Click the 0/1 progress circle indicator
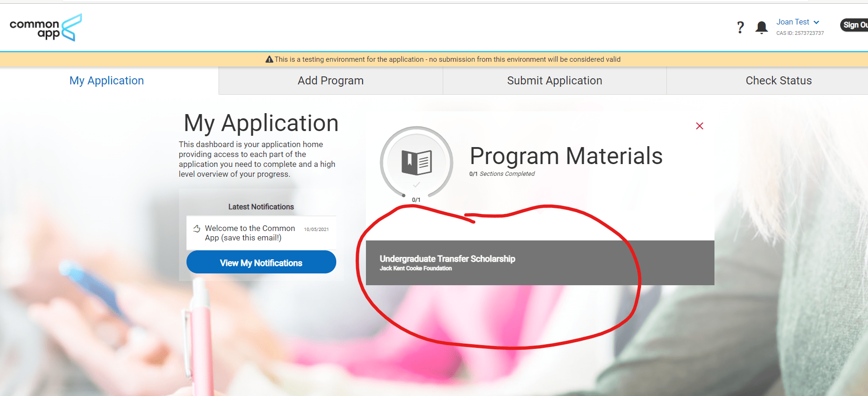The image size is (868, 396). pyautogui.click(x=416, y=163)
